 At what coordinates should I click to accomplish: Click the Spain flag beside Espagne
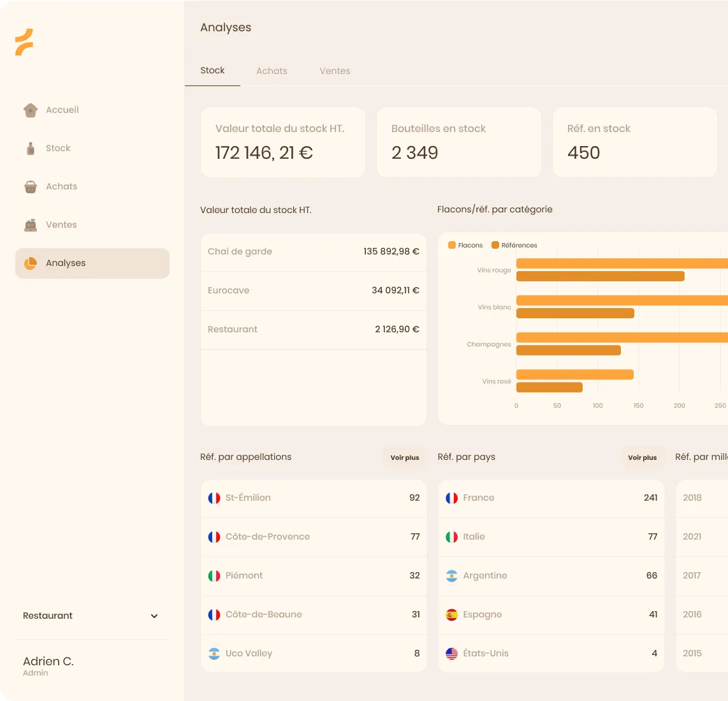(452, 615)
